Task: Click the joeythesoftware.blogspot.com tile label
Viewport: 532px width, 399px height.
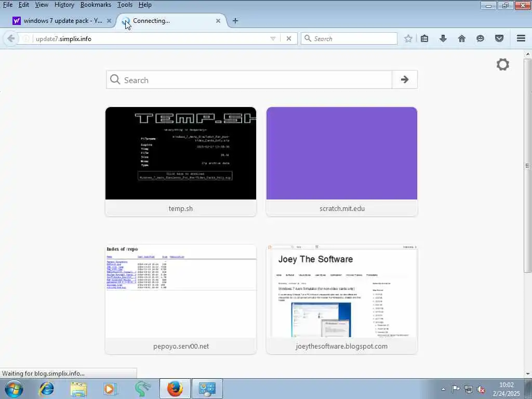Action: point(342,347)
